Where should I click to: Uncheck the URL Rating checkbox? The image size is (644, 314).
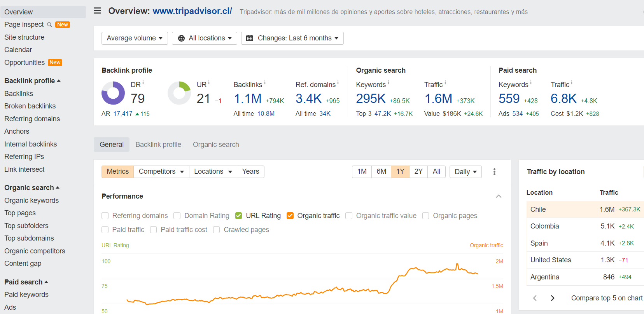pos(239,216)
